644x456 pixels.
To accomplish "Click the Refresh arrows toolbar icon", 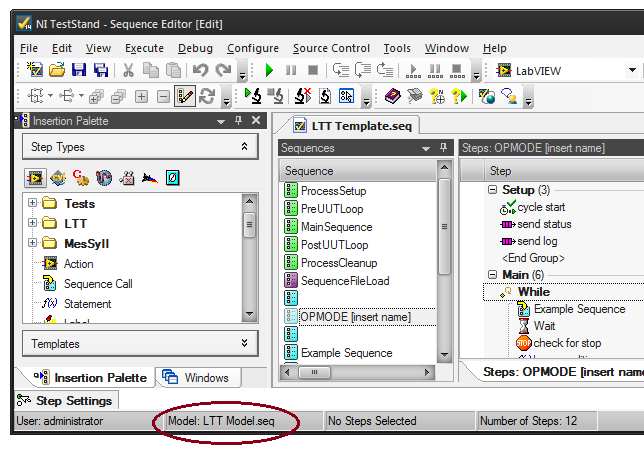I will click(x=207, y=97).
